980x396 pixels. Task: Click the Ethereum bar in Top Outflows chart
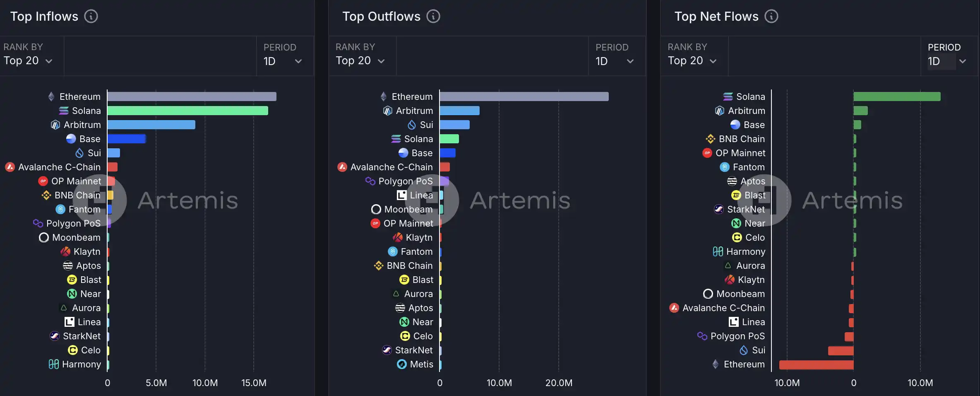coord(524,97)
